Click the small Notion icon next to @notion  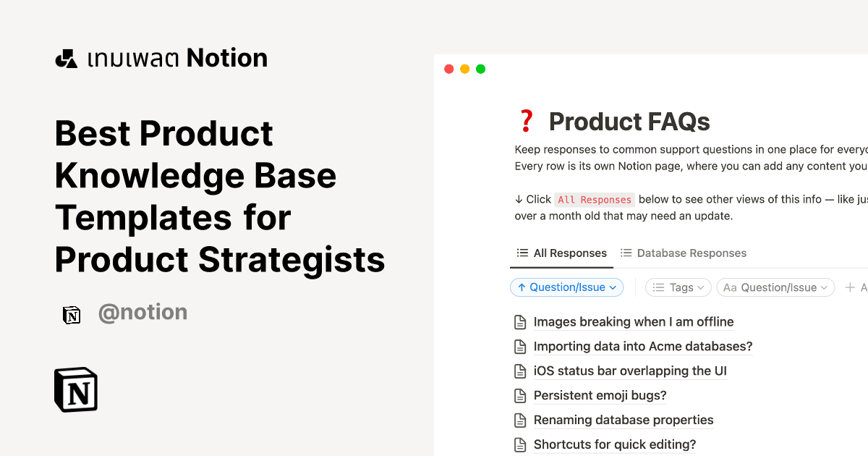[71, 314]
